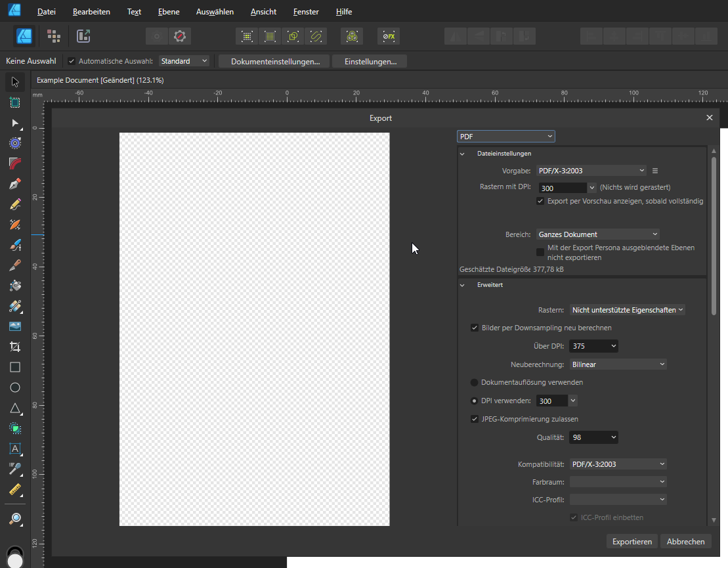Disable 'JPEG-Komprimierung zulassen' checkbox

point(475,419)
